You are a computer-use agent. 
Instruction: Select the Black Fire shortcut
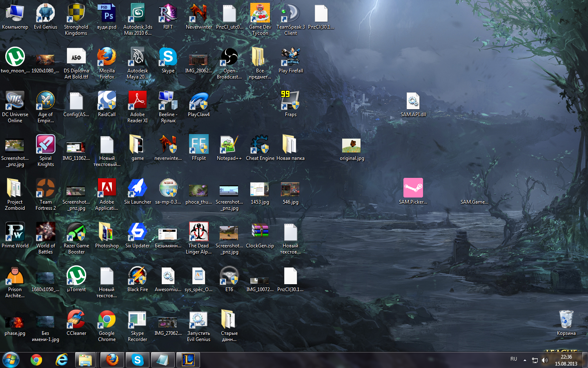click(138, 279)
